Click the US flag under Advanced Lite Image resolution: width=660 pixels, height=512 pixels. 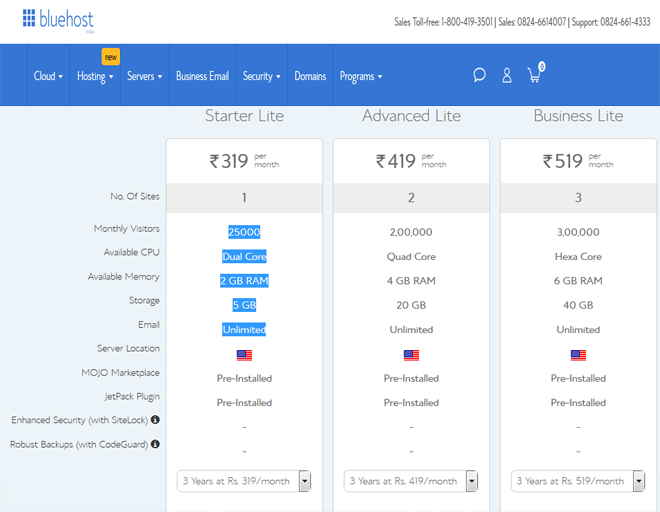(x=411, y=355)
